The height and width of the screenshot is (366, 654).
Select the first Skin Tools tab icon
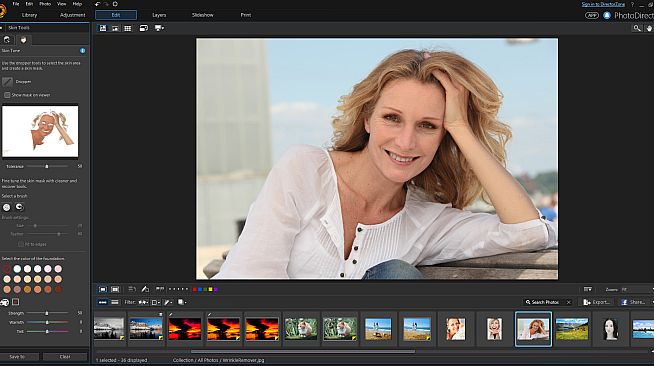(7, 40)
